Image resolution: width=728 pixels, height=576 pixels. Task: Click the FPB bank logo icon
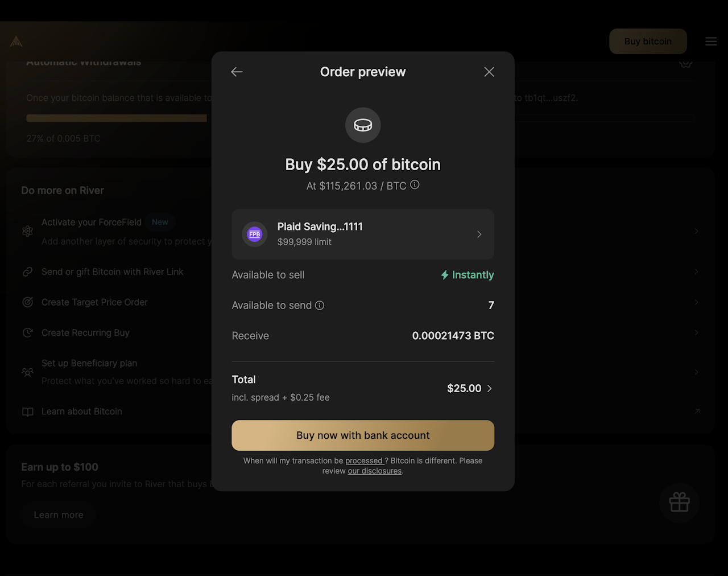[255, 234]
